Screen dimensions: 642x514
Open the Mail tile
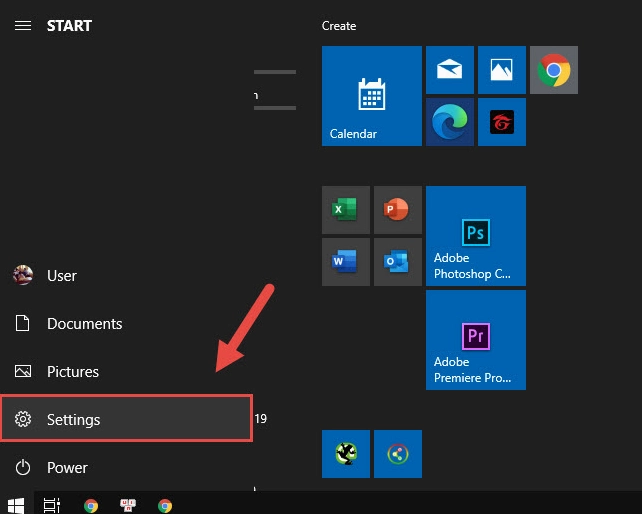[x=449, y=70]
